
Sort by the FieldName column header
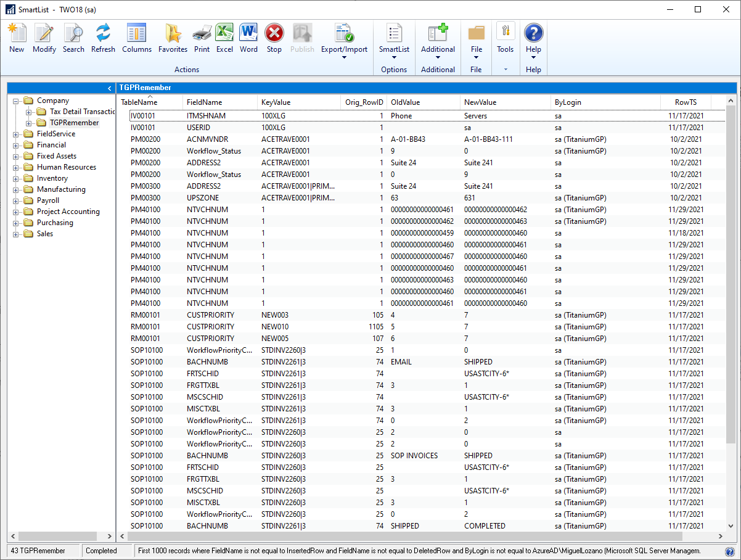pos(220,102)
